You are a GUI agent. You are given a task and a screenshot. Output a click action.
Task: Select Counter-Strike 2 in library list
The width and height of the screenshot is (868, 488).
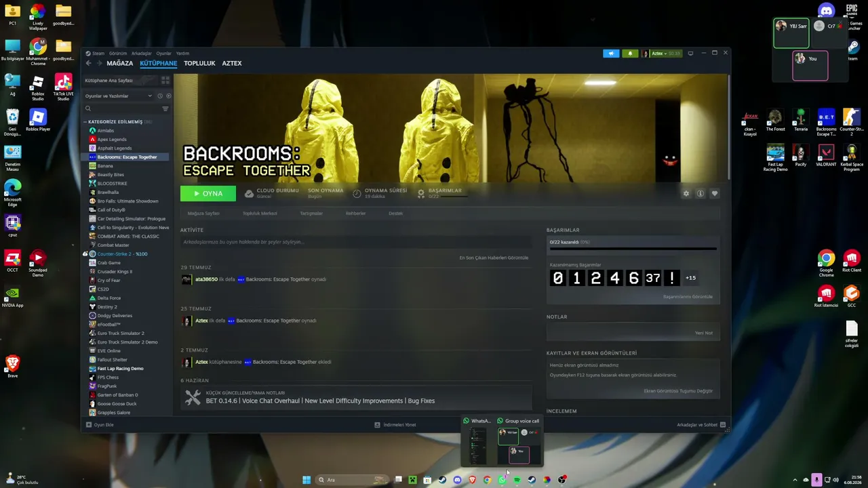point(123,254)
